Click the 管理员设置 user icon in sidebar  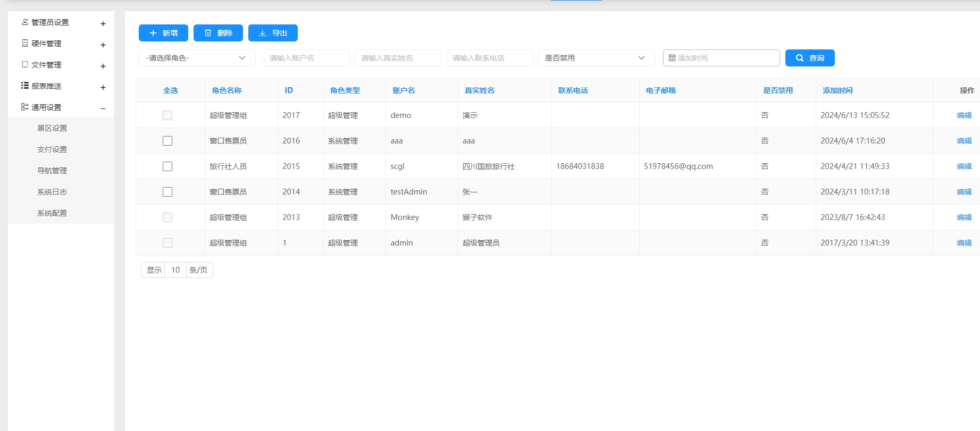[25, 22]
